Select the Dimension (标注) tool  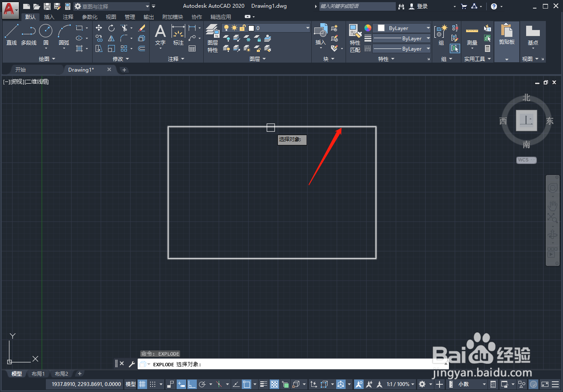click(178, 35)
